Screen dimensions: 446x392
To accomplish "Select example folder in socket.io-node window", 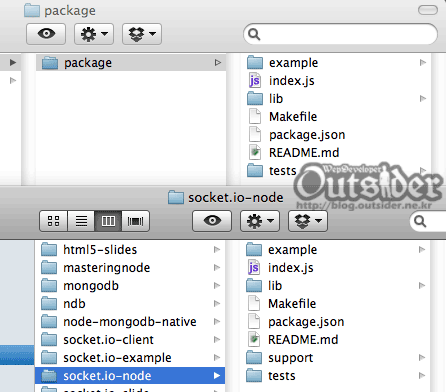I will [336, 250].
